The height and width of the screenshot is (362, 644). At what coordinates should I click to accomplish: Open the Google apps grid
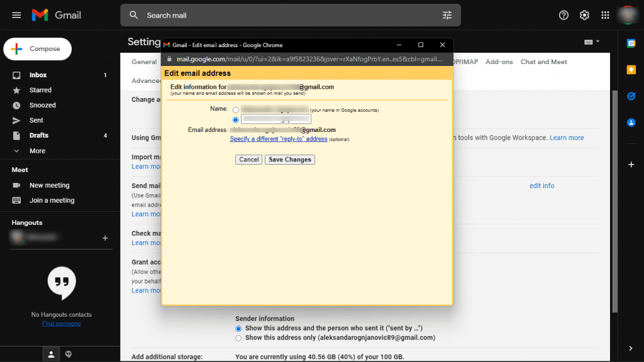(x=605, y=15)
